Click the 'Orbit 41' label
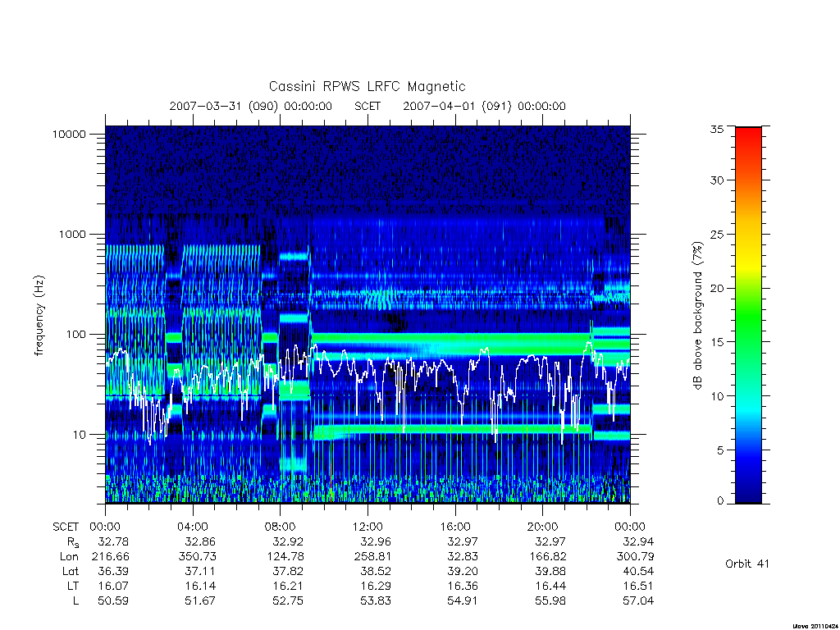This screenshot has width=840, height=630. [x=746, y=564]
